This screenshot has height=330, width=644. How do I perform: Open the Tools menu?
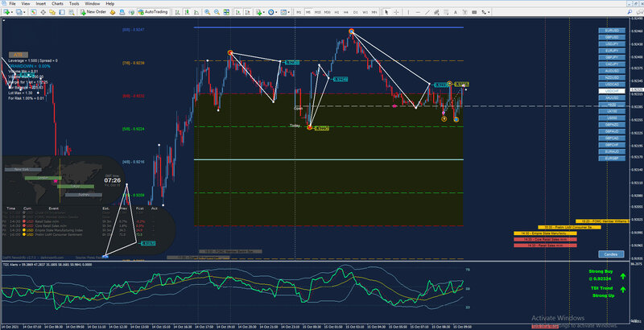coord(74,3)
